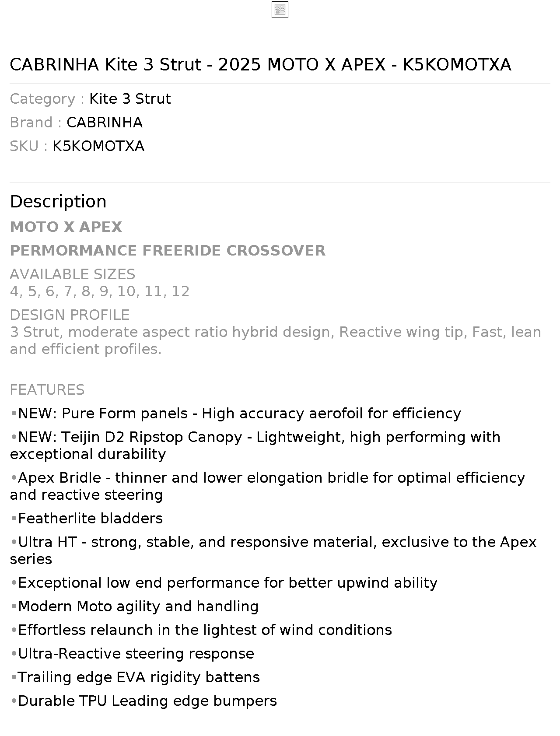Click the PERMORMANCE FREERIDE CROSSOVER line
The image size is (560, 736).
coord(168,251)
